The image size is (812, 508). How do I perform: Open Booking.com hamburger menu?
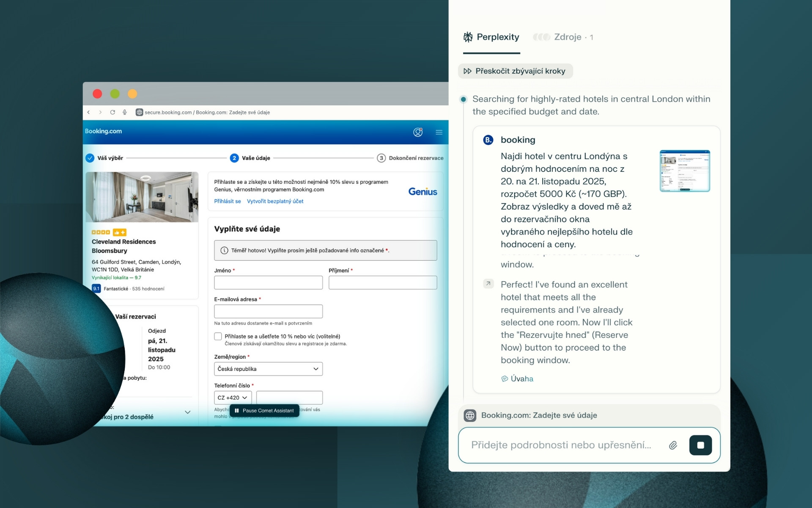click(439, 132)
